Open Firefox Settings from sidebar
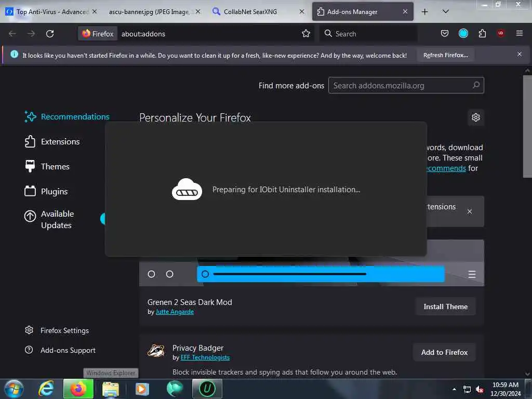 coord(57,330)
